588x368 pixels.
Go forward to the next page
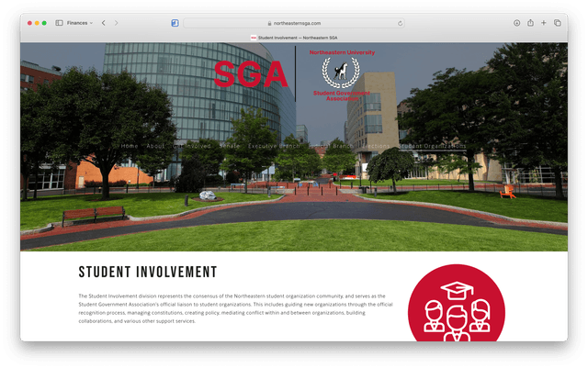pos(117,23)
